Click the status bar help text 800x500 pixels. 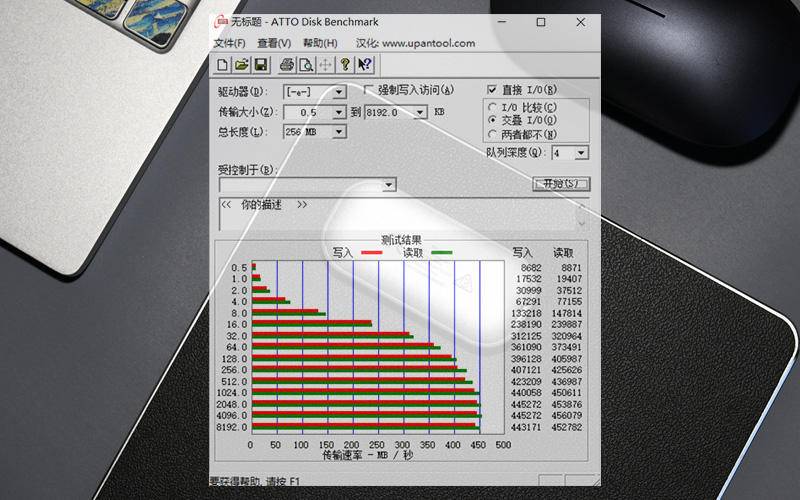255,481
